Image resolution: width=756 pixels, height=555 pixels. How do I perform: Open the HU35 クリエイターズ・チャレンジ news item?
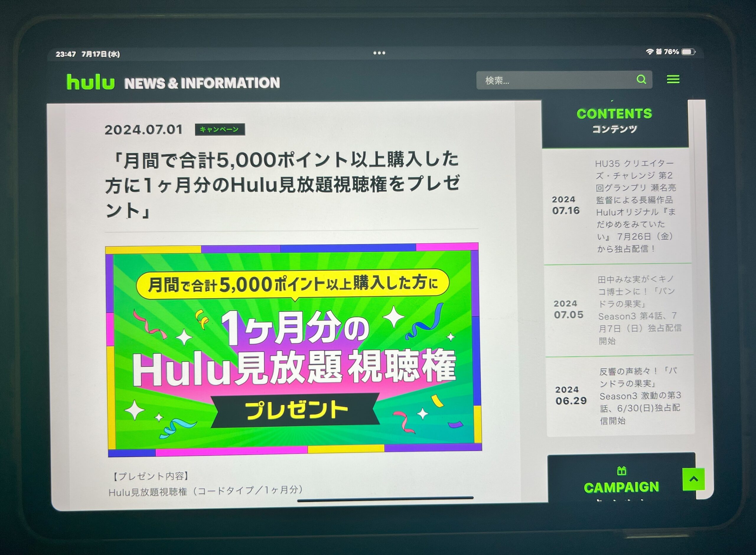[x=617, y=206]
